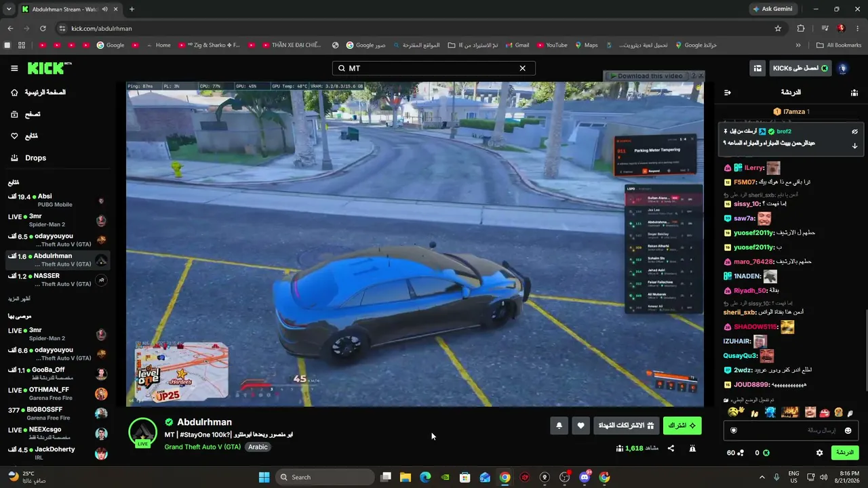Send message with the green chat button
Screen dimensions: 868x488
coord(845,453)
